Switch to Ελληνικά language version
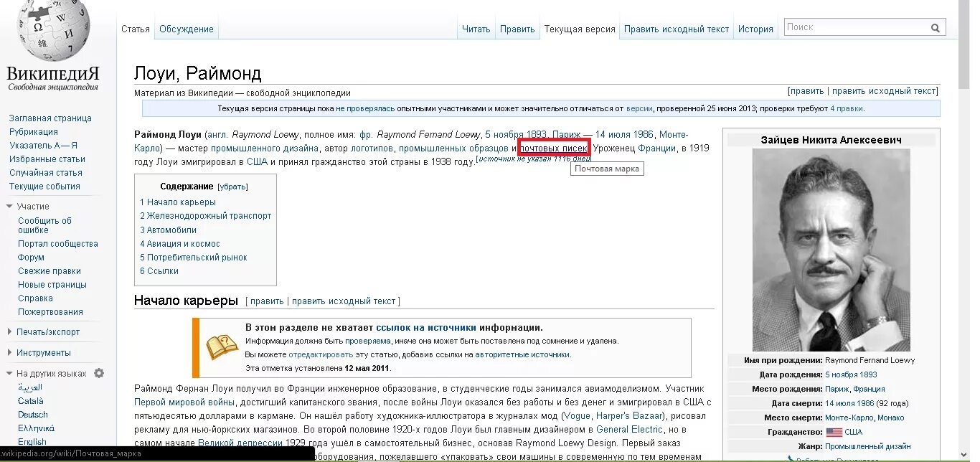This screenshot has width=980, height=462. pos(37,428)
